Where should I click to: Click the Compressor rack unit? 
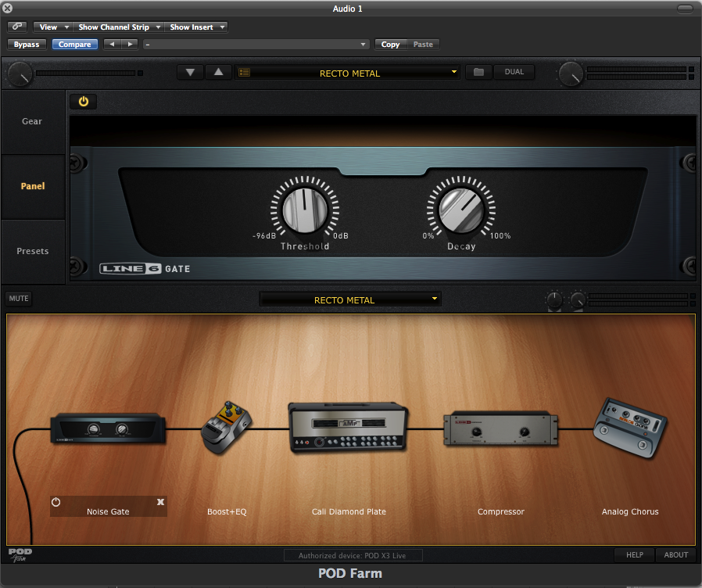[500, 428]
